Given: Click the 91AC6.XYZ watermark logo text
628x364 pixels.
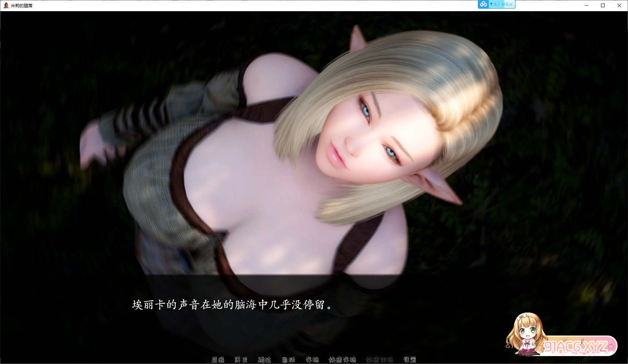Looking at the screenshot, I should (x=576, y=347).
